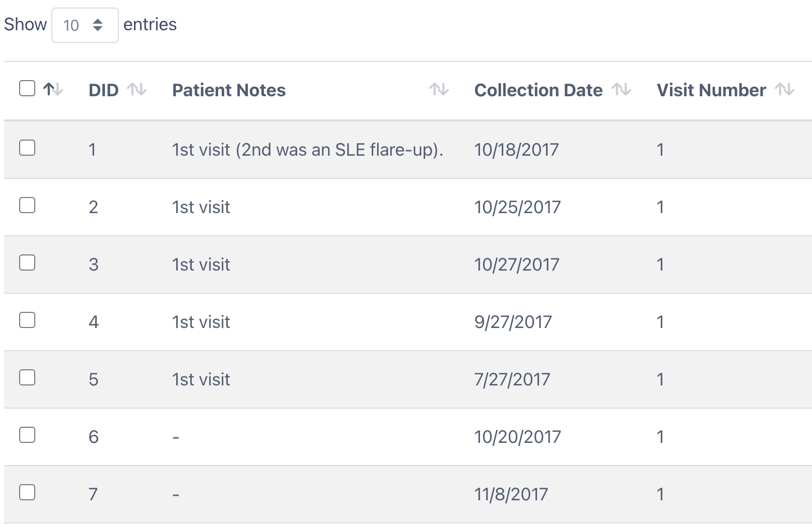Toggle the select-all header checkbox
Screen dimensions: 812x526
27,88
